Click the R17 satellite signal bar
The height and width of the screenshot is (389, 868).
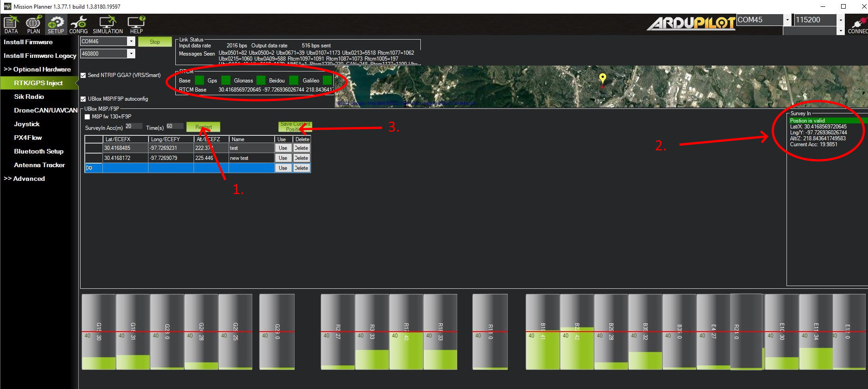[406, 332]
